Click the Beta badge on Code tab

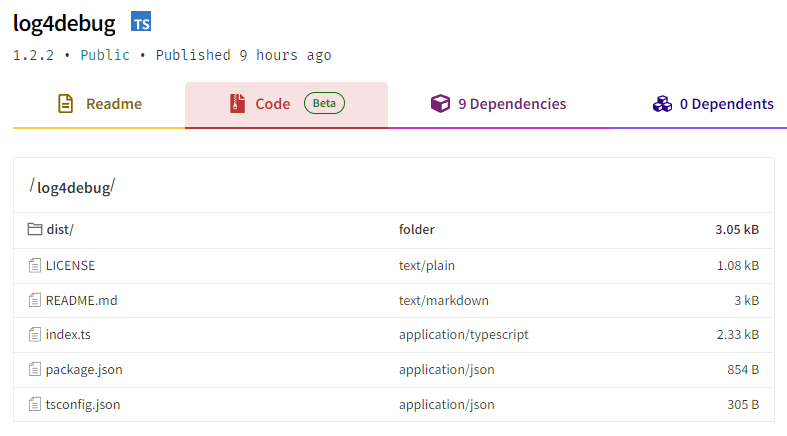coord(324,104)
